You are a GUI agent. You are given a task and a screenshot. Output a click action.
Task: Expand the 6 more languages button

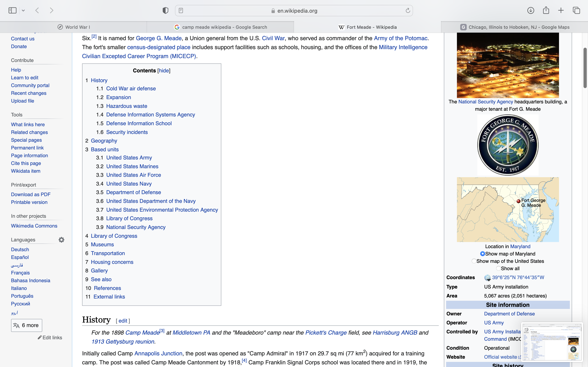tap(27, 325)
